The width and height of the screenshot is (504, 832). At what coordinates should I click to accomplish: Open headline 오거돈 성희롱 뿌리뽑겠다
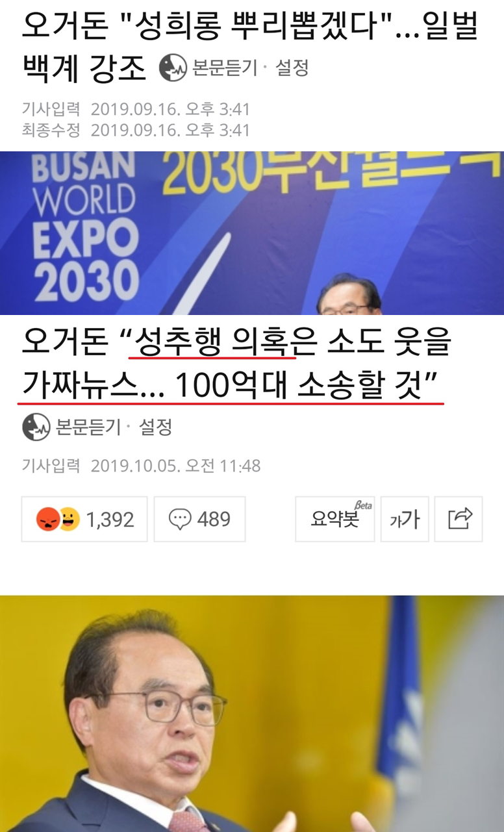(250, 46)
